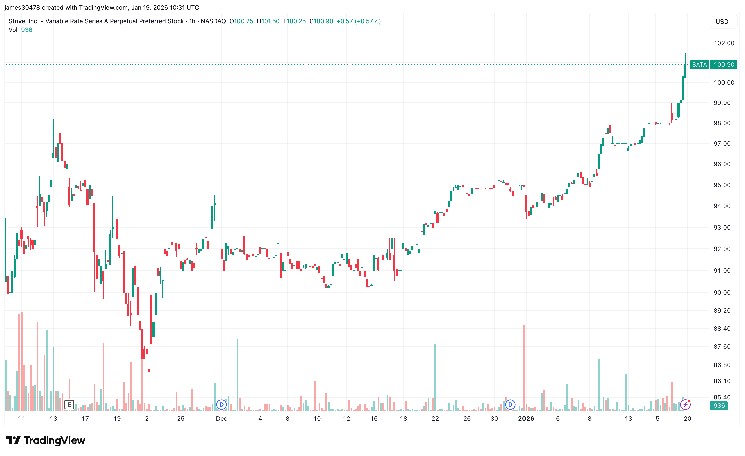Click the first dividend 'D' marker near Dec
The image size is (745, 456).
(x=221, y=404)
